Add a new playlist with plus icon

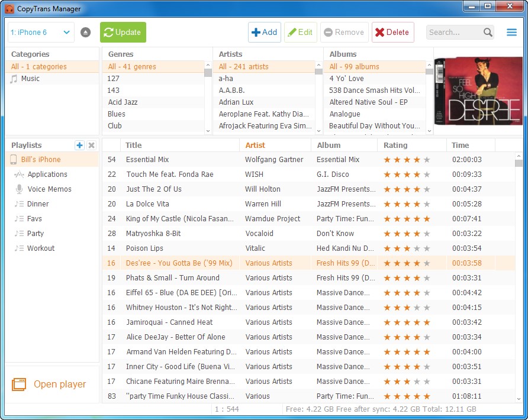79,146
